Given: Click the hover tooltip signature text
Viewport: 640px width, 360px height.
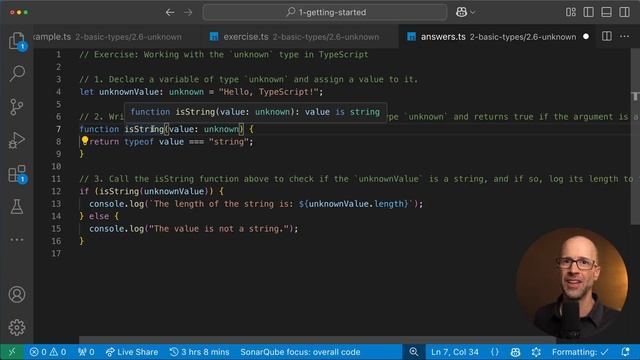Looking at the screenshot, I should pyautogui.click(x=255, y=112).
